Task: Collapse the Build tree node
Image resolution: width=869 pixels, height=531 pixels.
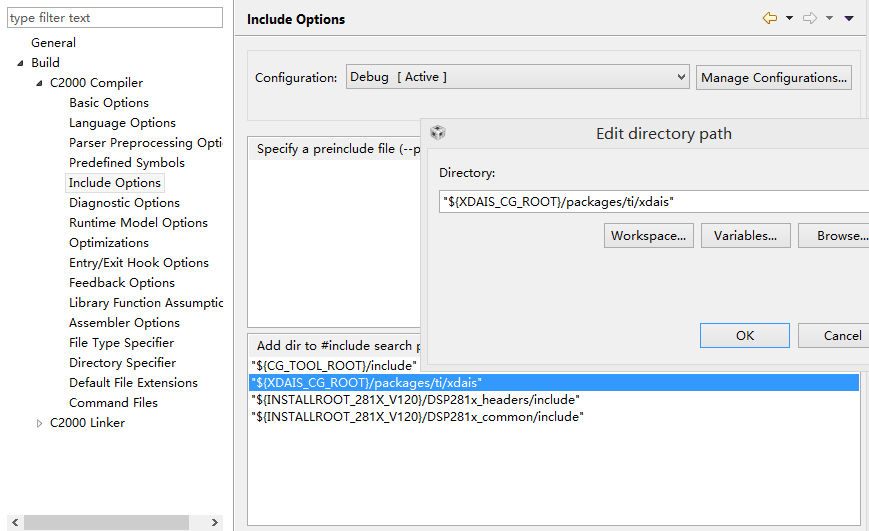Action: click(x=21, y=63)
